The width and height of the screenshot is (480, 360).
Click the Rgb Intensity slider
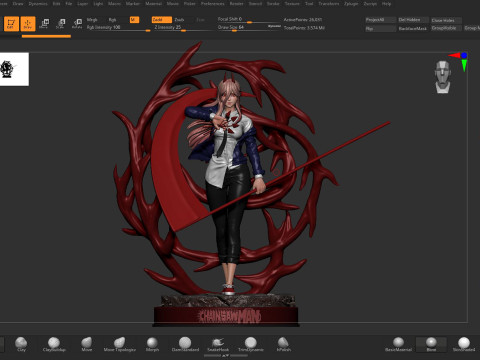tap(118, 28)
